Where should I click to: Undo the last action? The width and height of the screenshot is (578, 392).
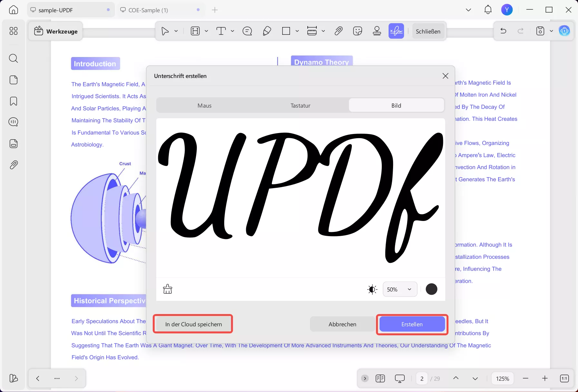tap(503, 31)
